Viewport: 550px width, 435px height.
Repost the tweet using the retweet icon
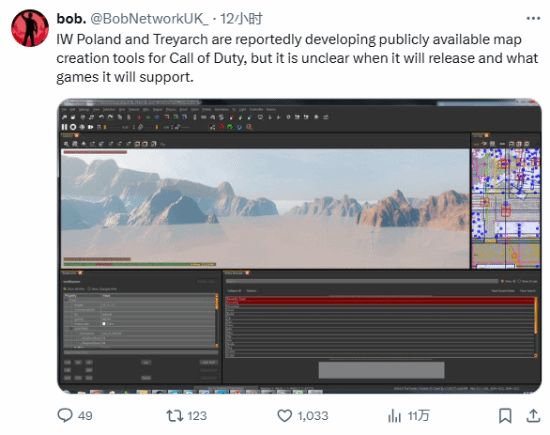[x=174, y=416]
